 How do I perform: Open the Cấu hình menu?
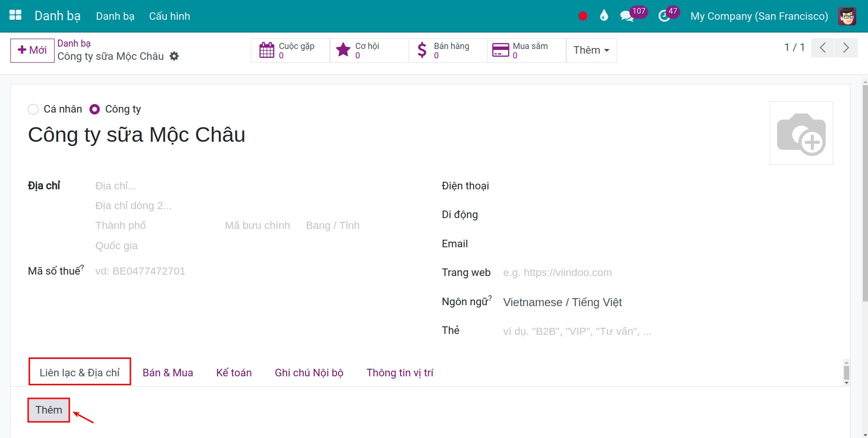pos(169,16)
